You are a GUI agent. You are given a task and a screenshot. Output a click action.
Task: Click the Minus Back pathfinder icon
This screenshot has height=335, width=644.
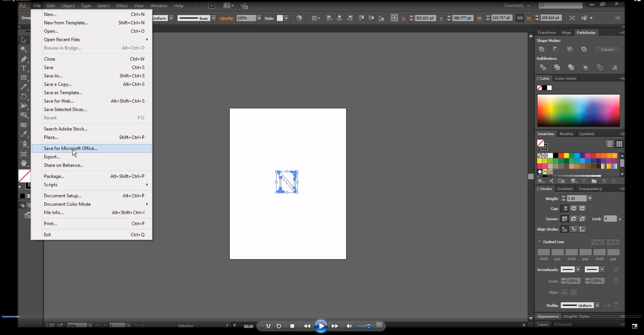(614, 67)
